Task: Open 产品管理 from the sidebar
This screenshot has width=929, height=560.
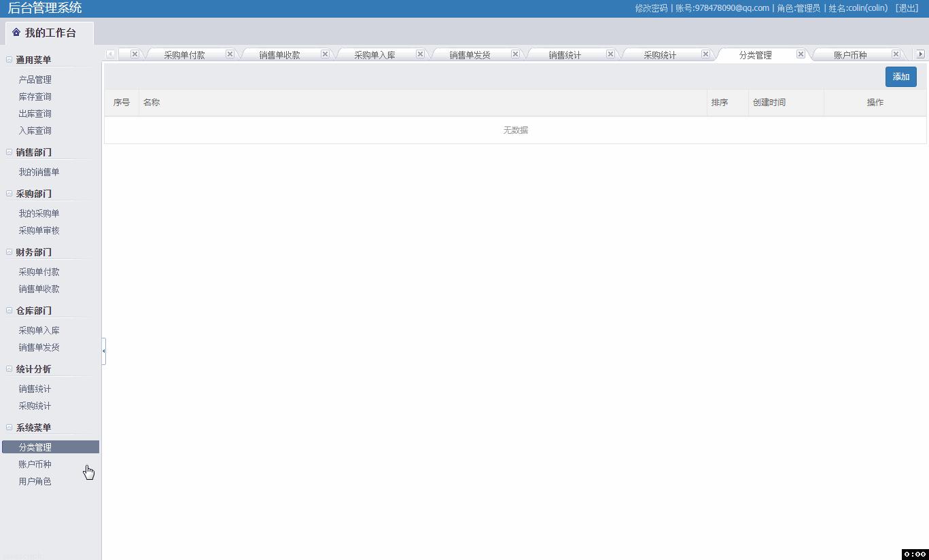Action: tap(33, 80)
